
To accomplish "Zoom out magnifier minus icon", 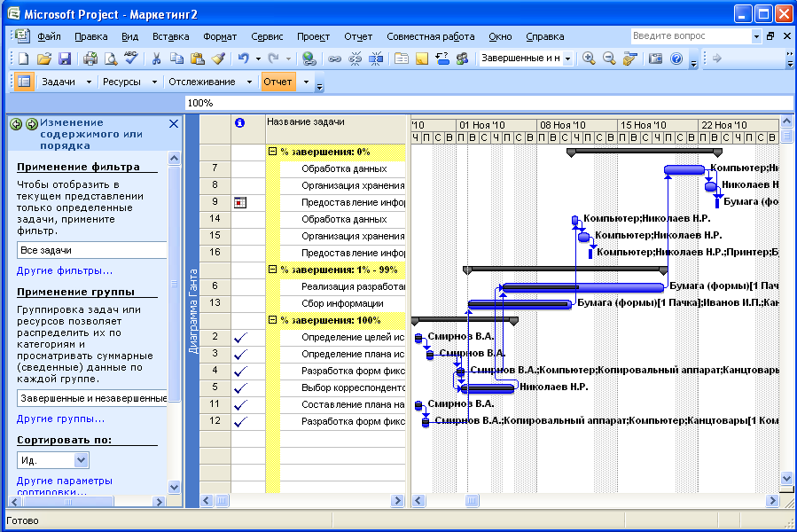I will (609, 59).
